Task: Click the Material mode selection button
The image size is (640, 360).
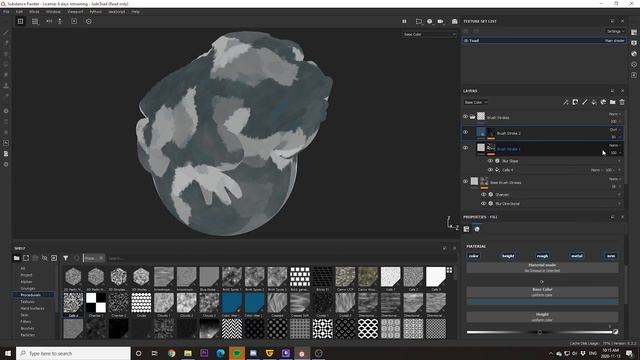Action: [542, 267]
